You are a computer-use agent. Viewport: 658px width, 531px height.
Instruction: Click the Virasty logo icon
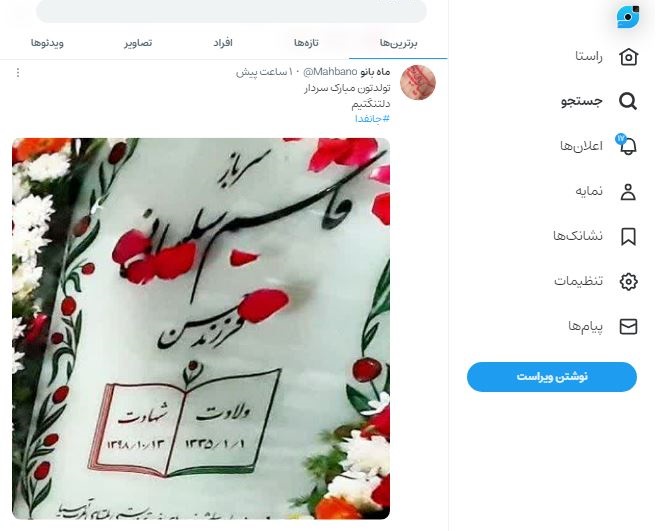pos(628,17)
